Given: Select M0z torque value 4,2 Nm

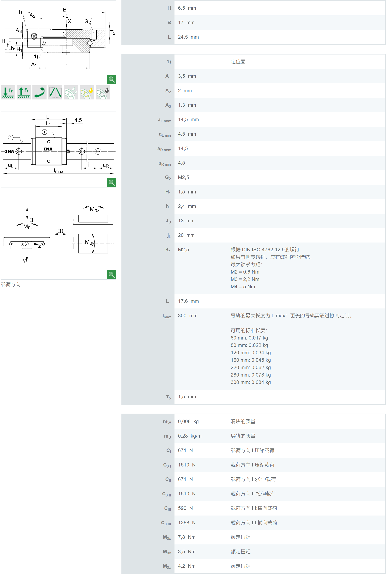Looking at the screenshot, I should click(x=187, y=566).
